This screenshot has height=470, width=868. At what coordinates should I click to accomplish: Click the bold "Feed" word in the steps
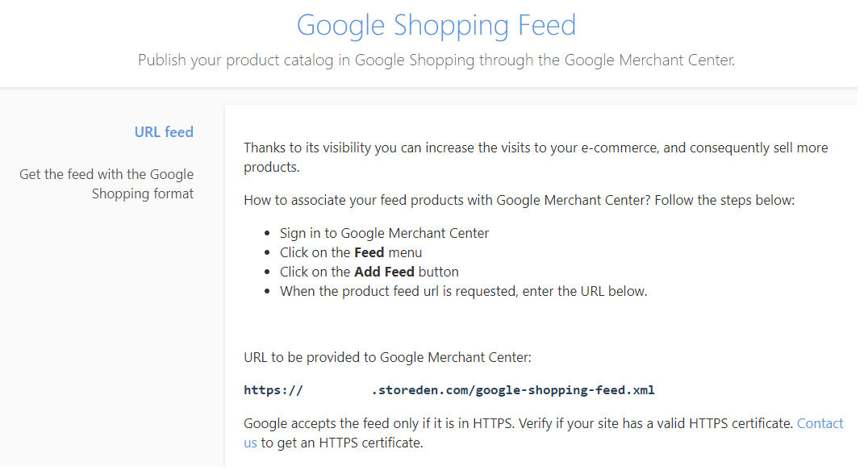(x=369, y=253)
